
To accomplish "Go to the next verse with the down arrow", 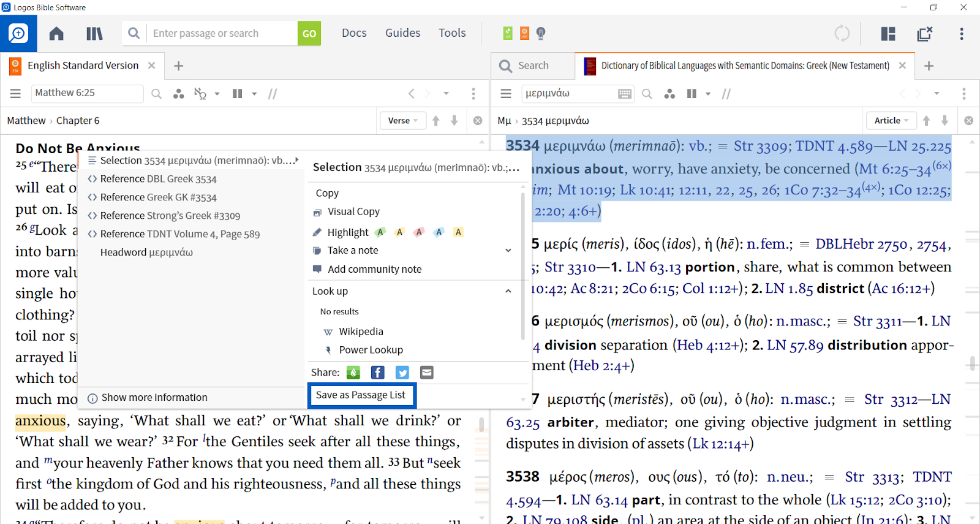I will (454, 121).
